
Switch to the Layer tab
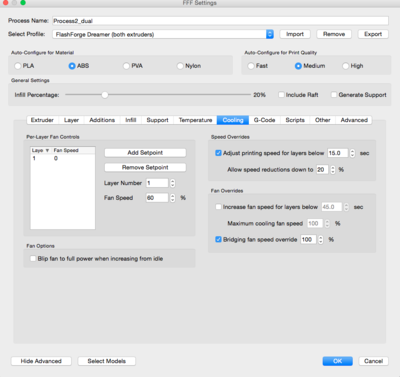71,120
